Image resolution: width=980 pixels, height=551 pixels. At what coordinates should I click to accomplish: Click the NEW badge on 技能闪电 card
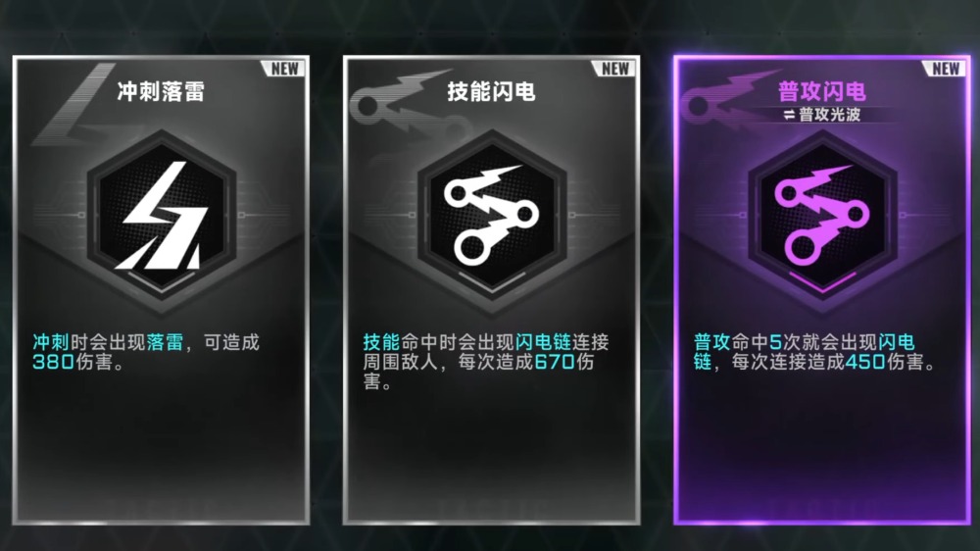(614, 69)
